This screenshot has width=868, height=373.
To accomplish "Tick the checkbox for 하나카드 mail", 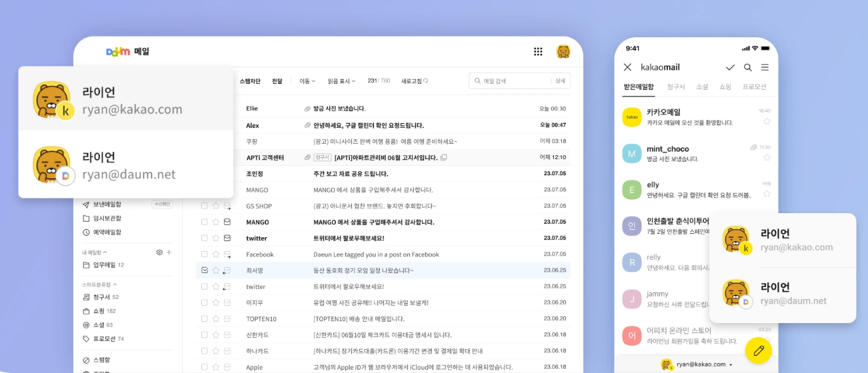I will (205, 351).
